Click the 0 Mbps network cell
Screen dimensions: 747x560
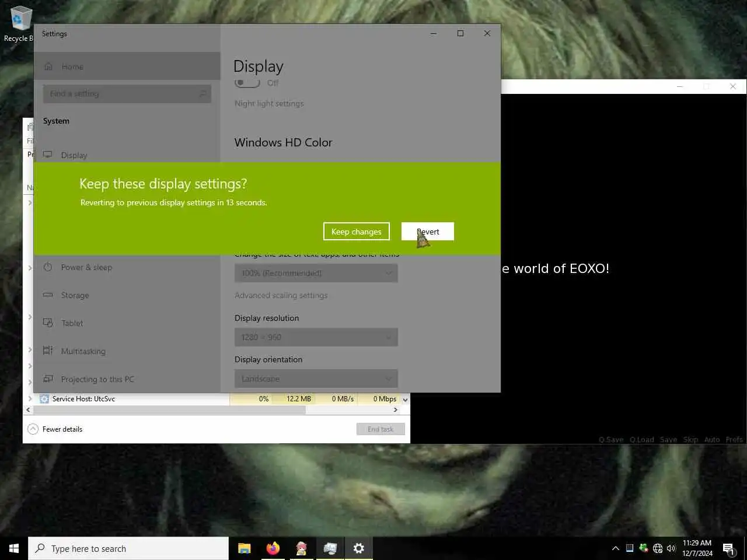(x=378, y=399)
